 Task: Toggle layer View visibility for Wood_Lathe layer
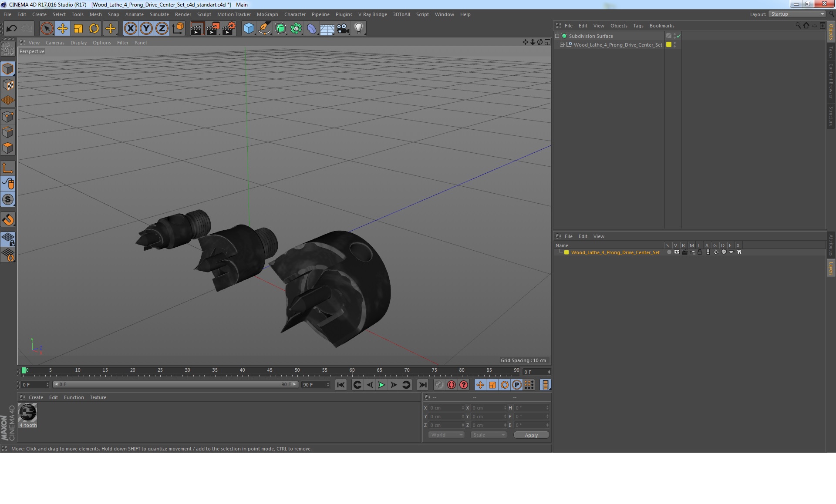[677, 252]
